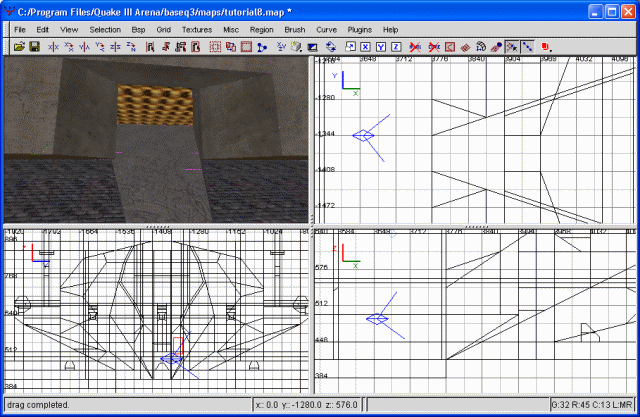Click the Select Touching icon

click(165, 47)
